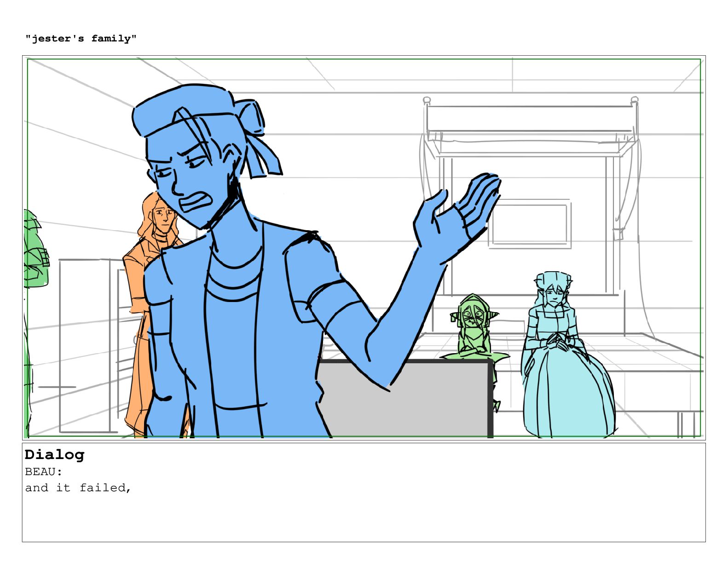Click the BEAU: speaker label
This screenshot has width=728, height=564.
point(44,471)
